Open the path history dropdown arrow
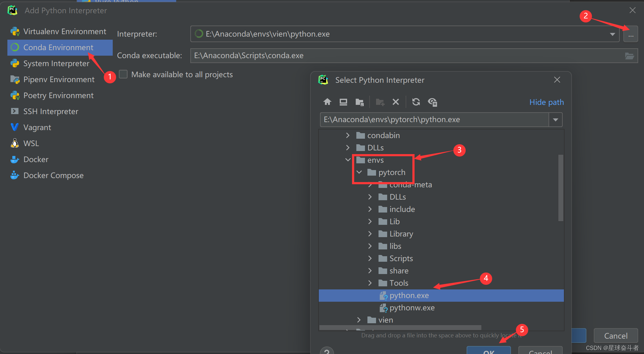644x354 pixels. tap(555, 120)
